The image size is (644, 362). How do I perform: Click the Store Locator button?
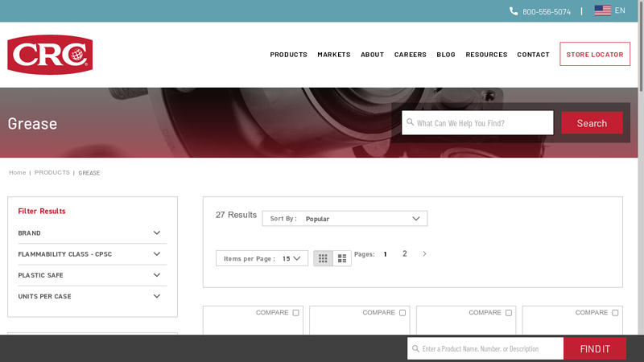coord(594,55)
